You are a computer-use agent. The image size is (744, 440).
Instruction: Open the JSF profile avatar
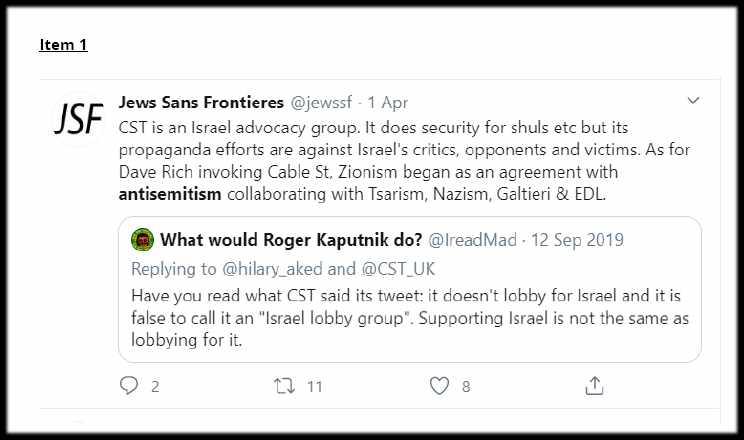coord(77,119)
